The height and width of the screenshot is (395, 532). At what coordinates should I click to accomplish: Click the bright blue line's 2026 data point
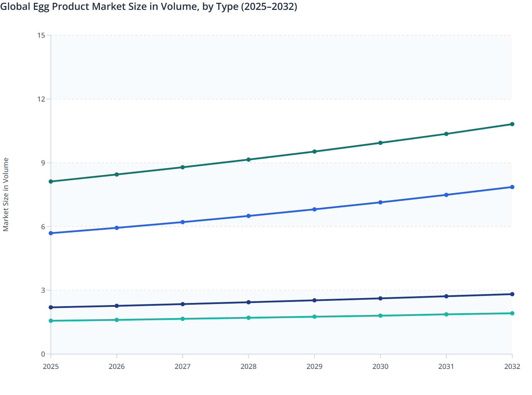(117, 228)
